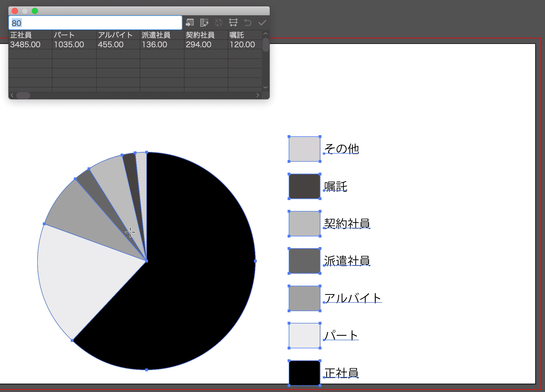
Task: Click the 正社員 legend color swatch
Action: click(304, 373)
